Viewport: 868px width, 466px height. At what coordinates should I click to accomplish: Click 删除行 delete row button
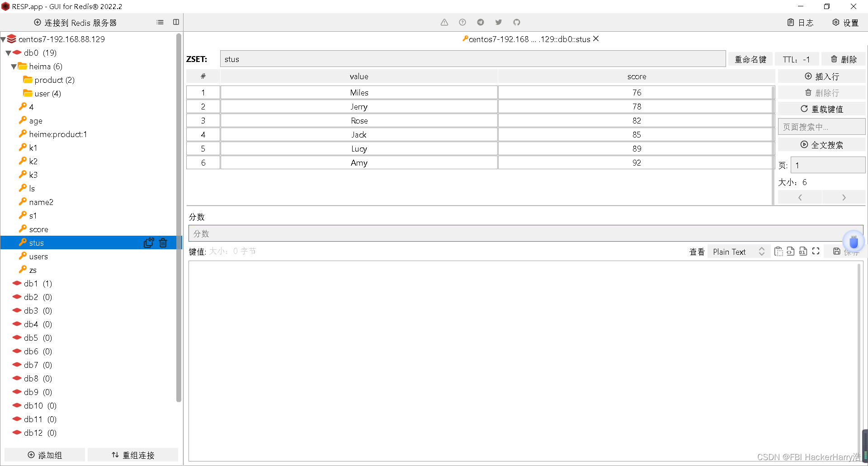point(822,93)
